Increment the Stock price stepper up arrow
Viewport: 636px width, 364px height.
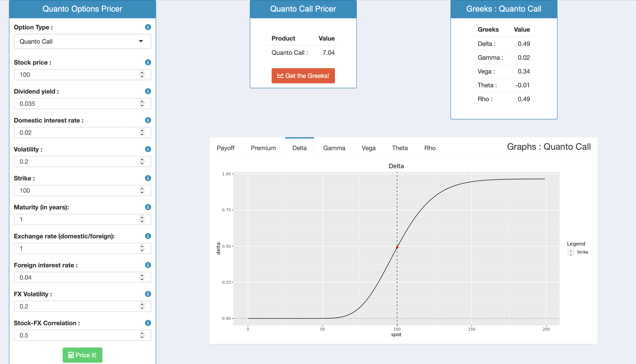[142, 73]
